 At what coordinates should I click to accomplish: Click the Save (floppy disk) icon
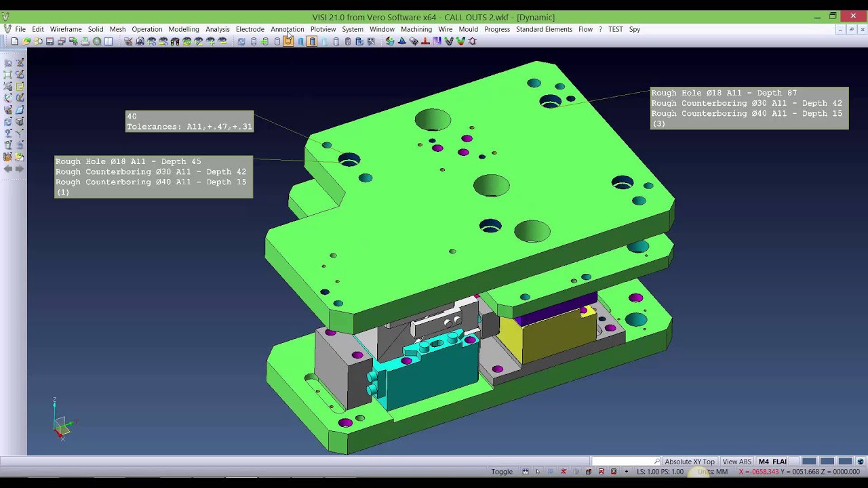(x=49, y=41)
